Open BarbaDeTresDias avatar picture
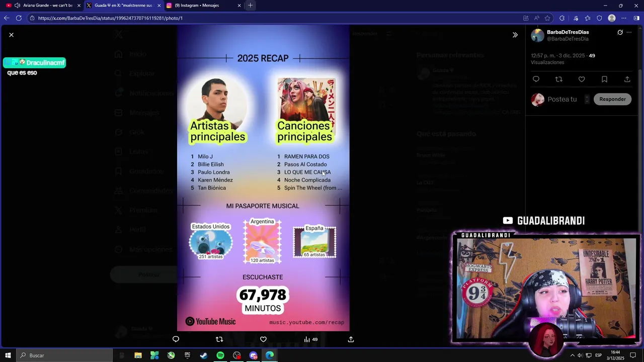644x362 pixels. pyautogui.click(x=538, y=35)
